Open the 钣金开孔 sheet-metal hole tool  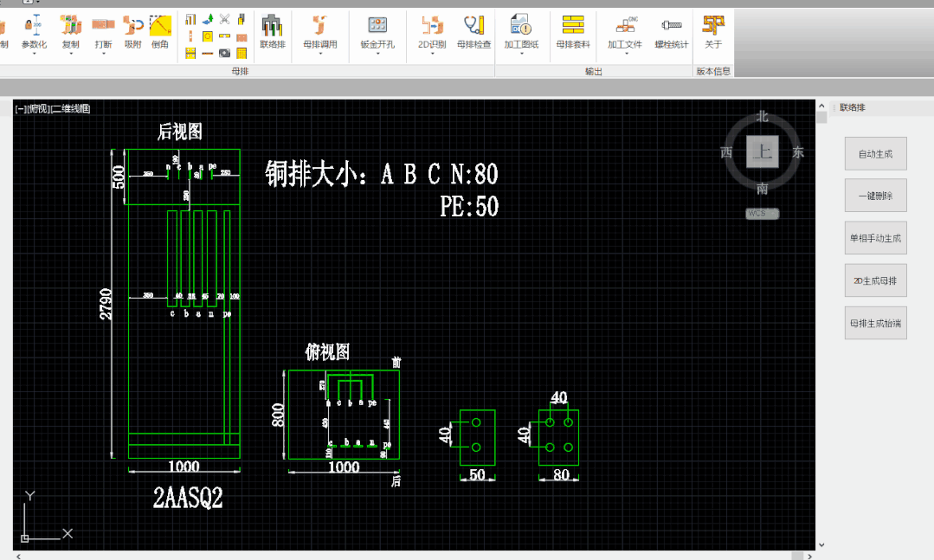(377, 31)
